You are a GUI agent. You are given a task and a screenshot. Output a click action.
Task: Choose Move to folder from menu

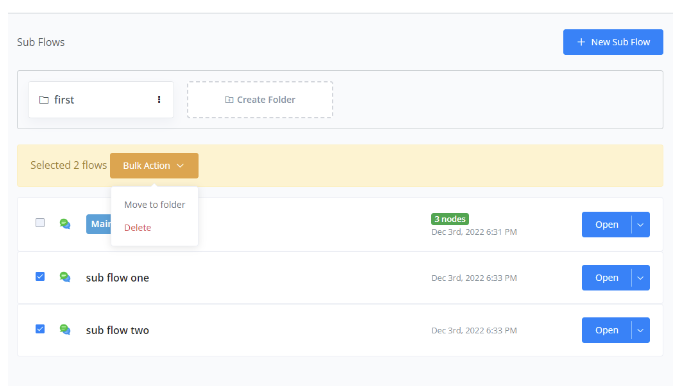[154, 204]
